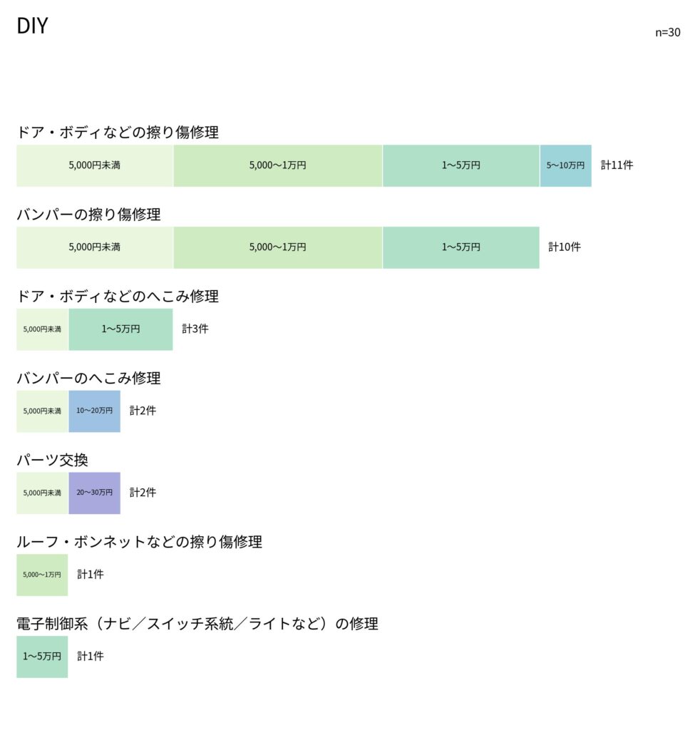Click the バンパーのへこみ修理 heading
The width and height of the screenshot is (700, 730).
click(89, 378)
